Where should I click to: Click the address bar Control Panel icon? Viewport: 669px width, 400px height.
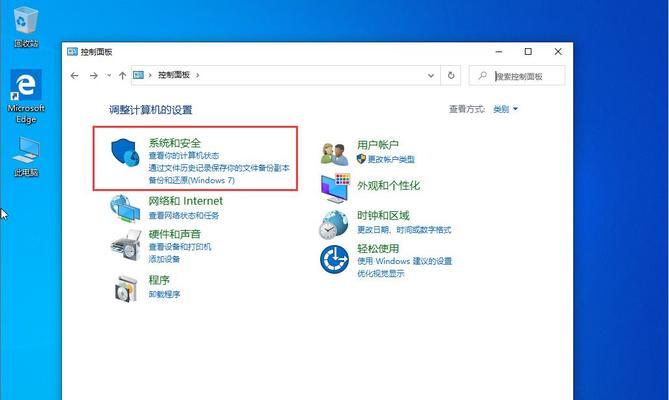[x=138, y=75]
